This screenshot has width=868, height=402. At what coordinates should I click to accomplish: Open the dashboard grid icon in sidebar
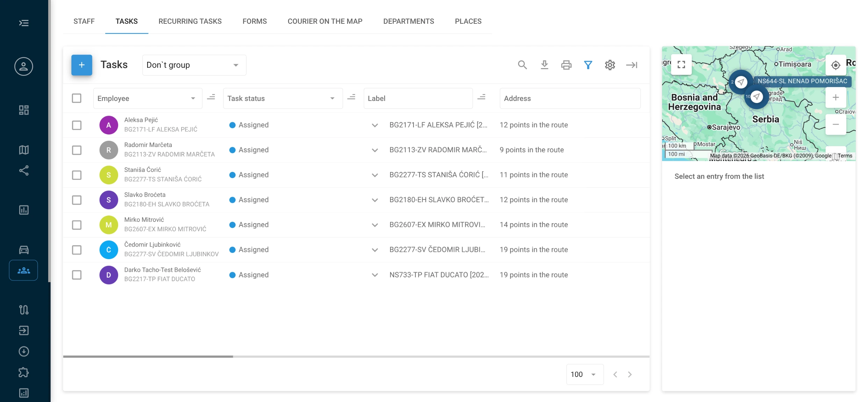tap(24, 110)
